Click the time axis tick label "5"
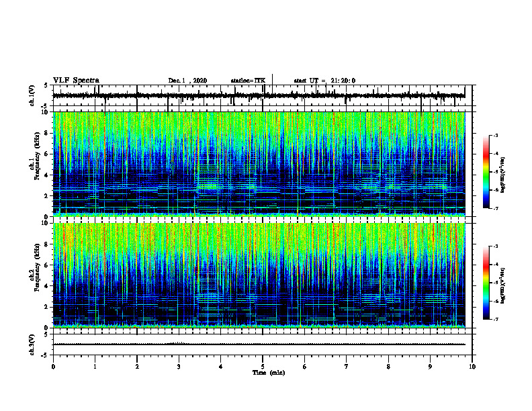Screen dimensions: 532x411 pyautogui.click(x=263, y=367)
